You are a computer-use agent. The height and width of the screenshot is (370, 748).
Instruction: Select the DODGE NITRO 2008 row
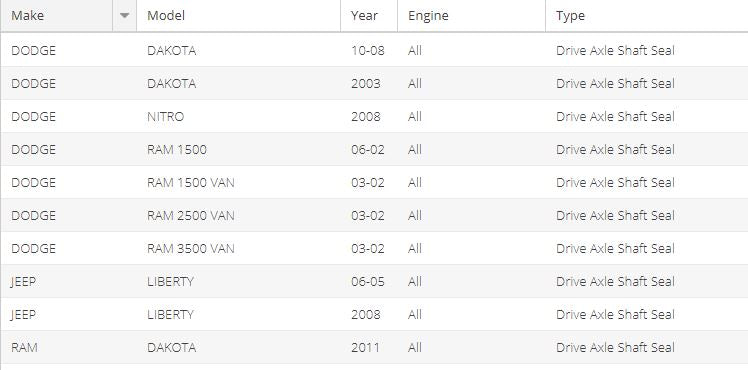[x=374, y=116]
